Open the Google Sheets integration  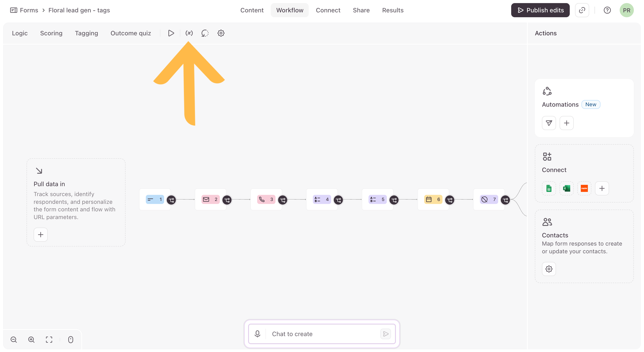click(549, 188)
